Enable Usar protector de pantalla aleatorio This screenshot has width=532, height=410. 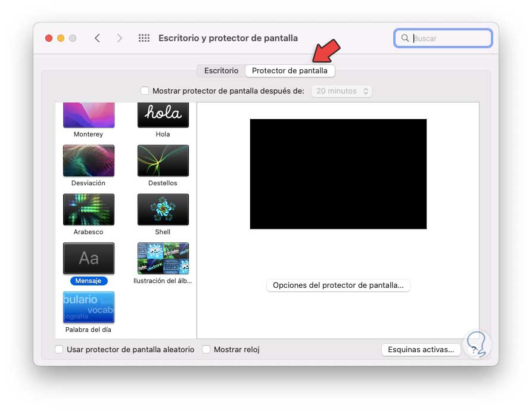pyautogui.click(x=59, y=349)
